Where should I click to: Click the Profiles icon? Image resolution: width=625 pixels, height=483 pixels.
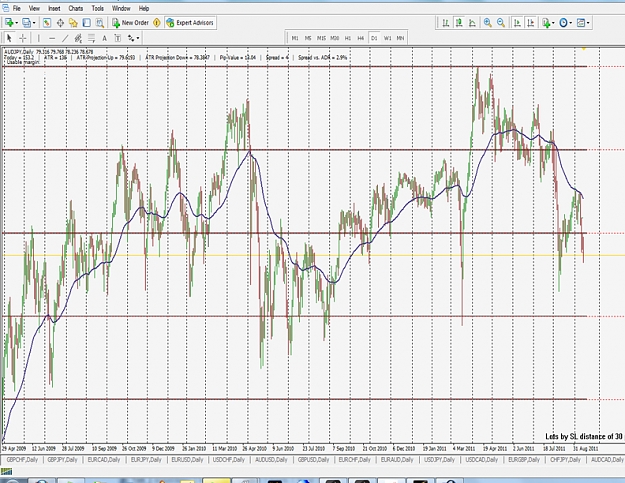26,23
